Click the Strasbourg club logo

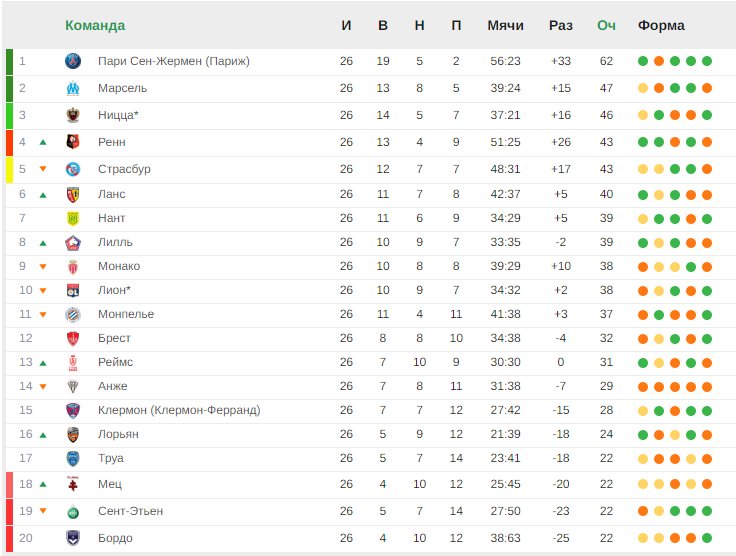[x=73, y=169]
